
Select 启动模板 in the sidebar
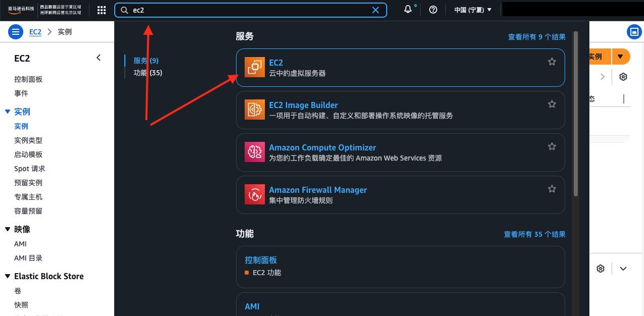coord(28,154)
